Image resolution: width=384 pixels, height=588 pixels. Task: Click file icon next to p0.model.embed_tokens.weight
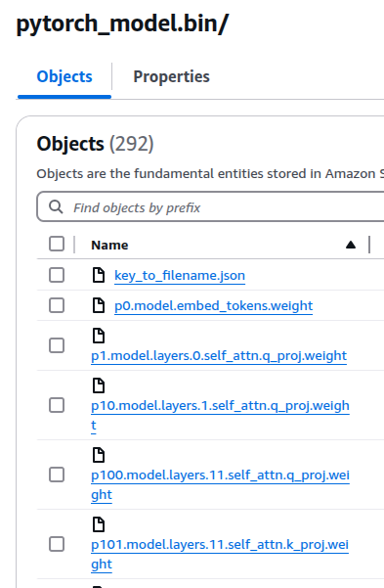(99, 305)
